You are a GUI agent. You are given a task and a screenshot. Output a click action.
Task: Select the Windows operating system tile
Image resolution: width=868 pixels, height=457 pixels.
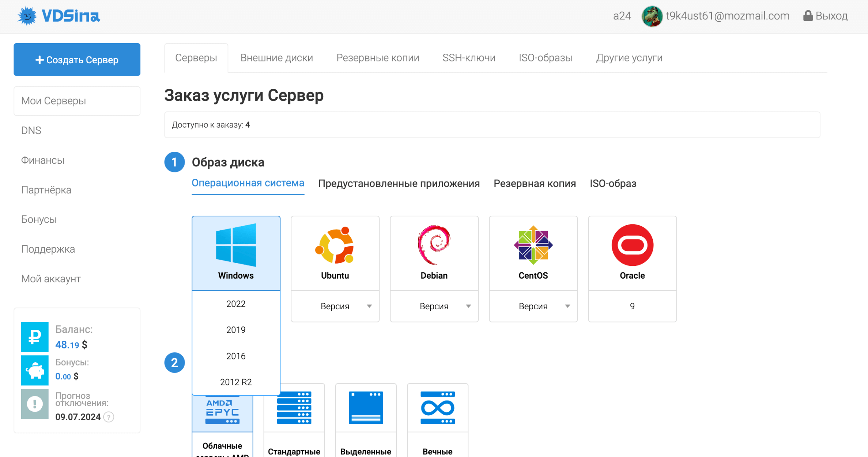(236, 252)
